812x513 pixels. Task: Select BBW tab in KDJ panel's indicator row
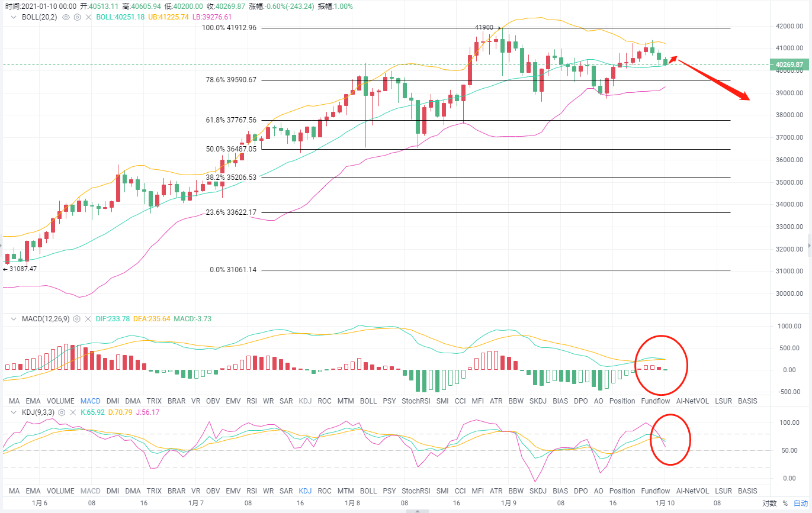516,491
